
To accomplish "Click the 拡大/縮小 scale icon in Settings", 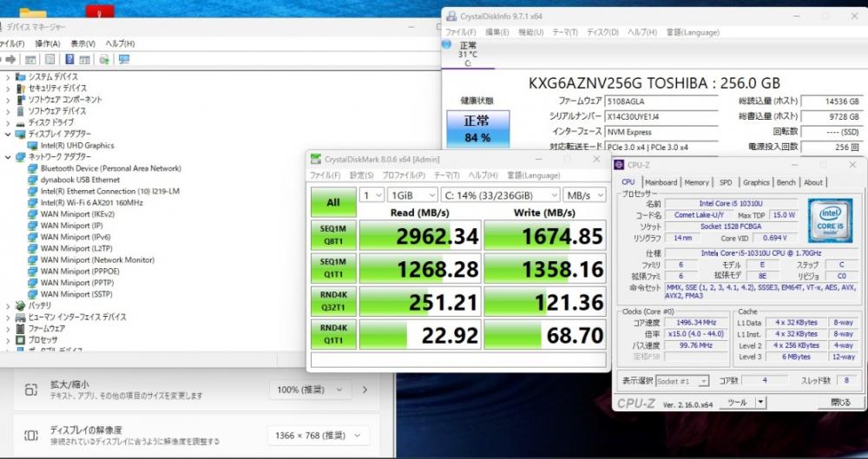I will 31,390.
